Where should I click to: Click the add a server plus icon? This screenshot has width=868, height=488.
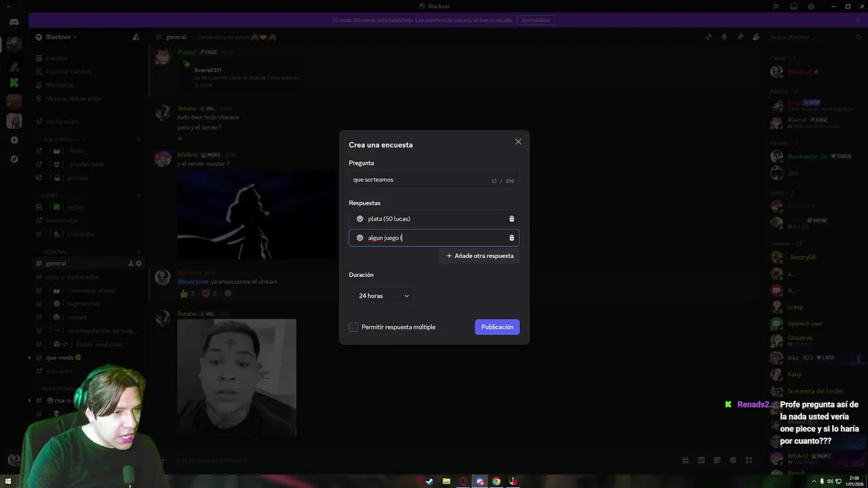pos(14,140)
